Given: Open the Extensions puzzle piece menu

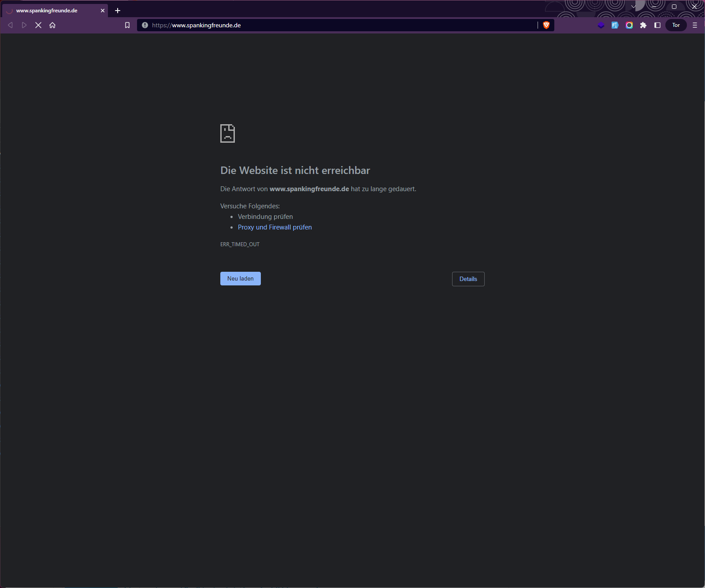Looking at the screenshot, I should [643, 25].
